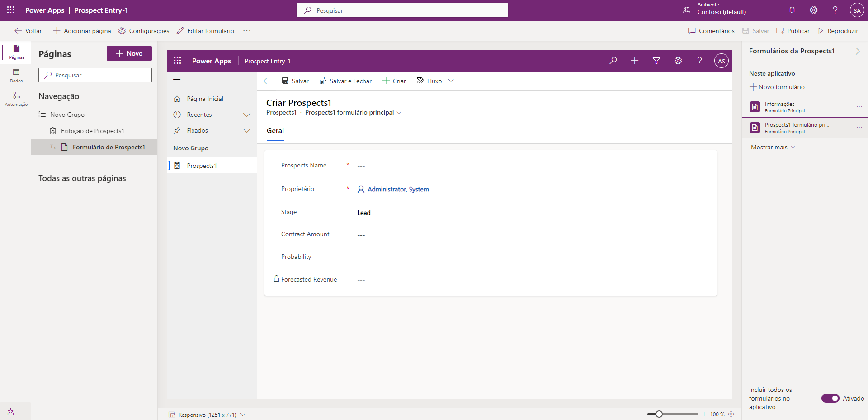Toggle the preview hamburger navigation menu

(x=177, y=81)
